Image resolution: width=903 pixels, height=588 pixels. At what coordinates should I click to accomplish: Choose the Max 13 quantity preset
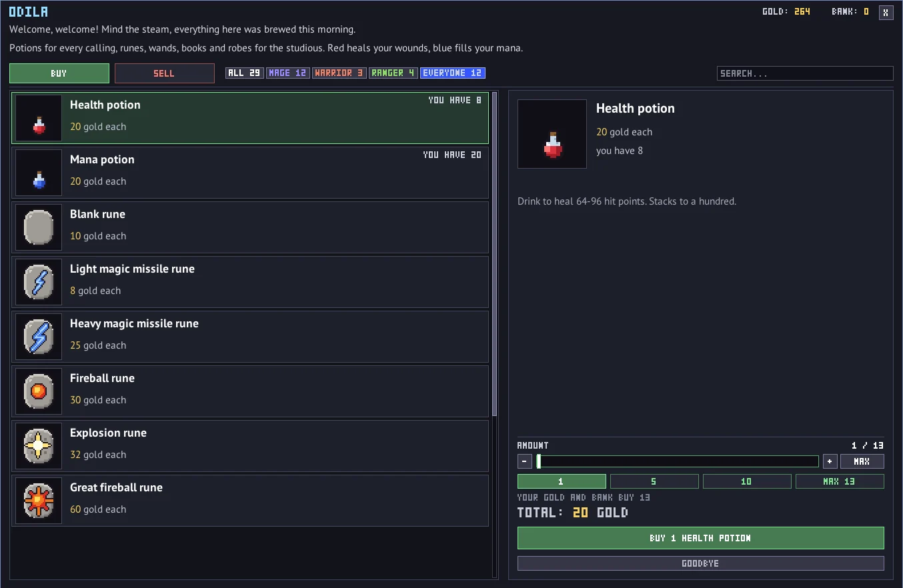840,481
